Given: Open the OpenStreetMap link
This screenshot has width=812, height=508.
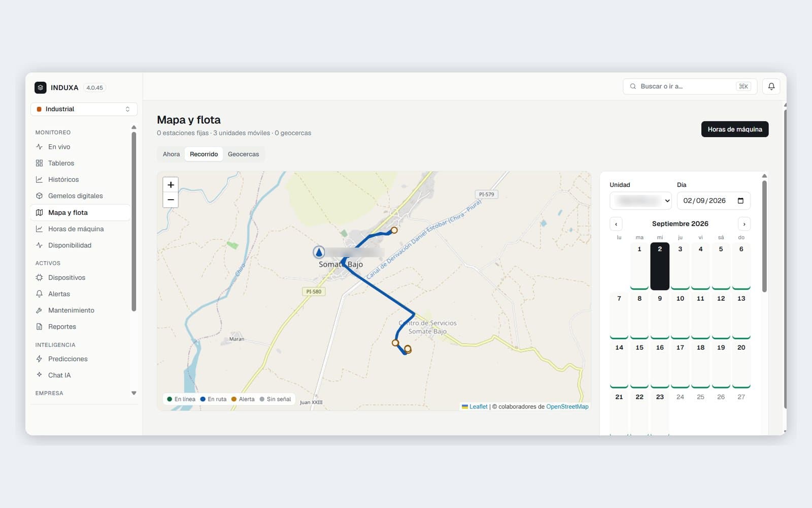Looking at the screenshot, I should pyautogui.click(x=567, y=406).
